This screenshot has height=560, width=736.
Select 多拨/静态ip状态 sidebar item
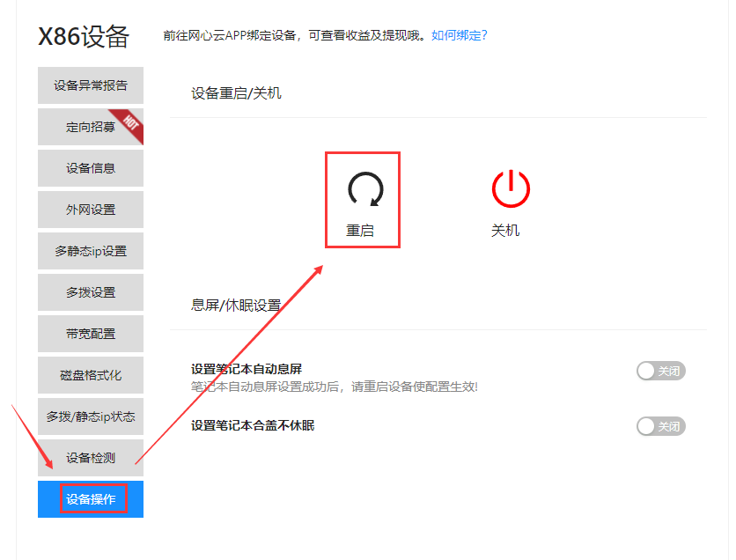pos(91,416)
